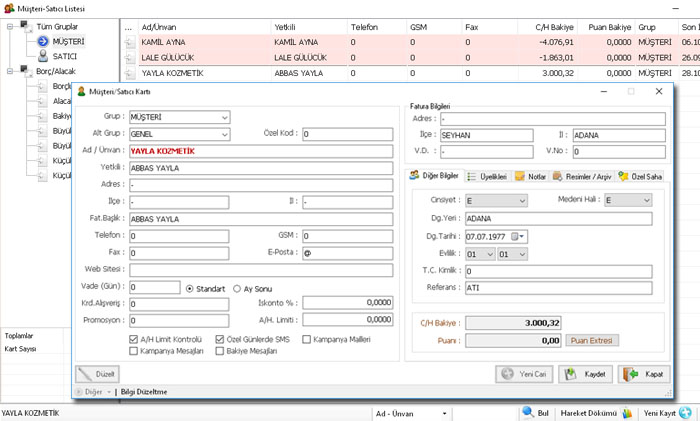Click the Referans input field

(x=558, y=288)
